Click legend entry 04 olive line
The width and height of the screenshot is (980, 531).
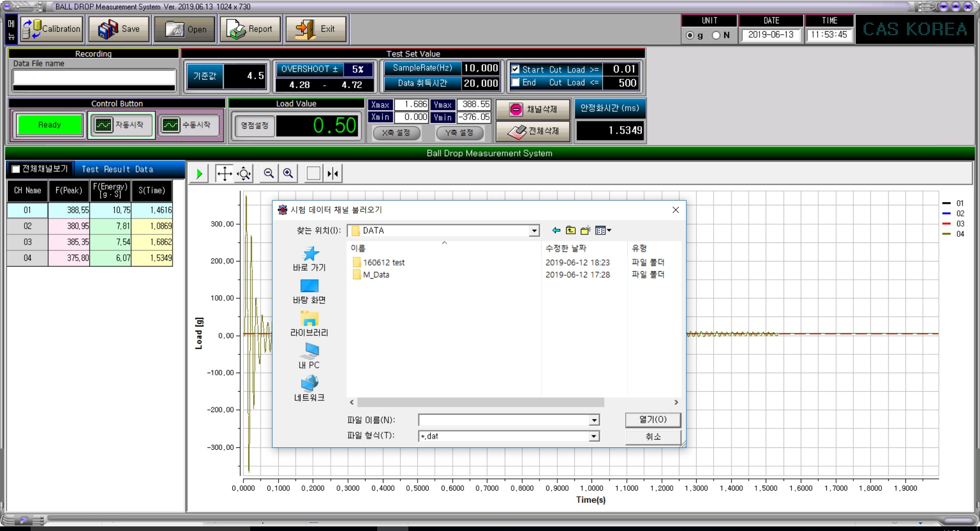click(x=953, y=234)
